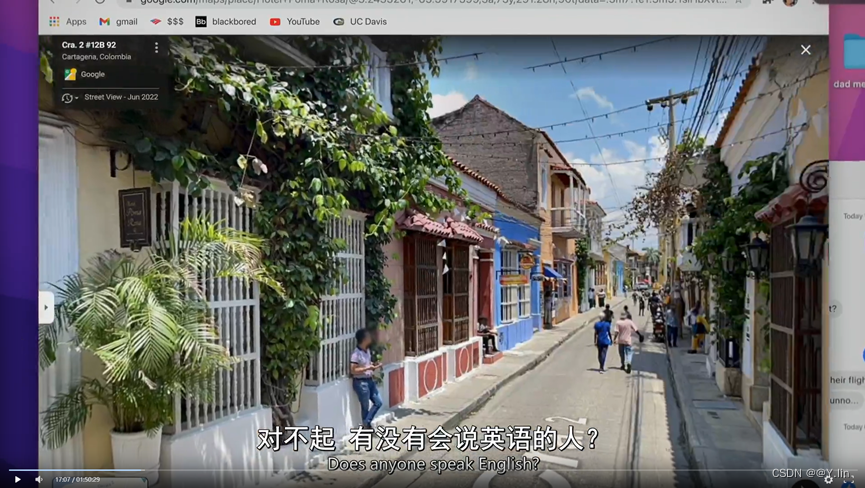Open the YouTube bookmark

(295, 22)
